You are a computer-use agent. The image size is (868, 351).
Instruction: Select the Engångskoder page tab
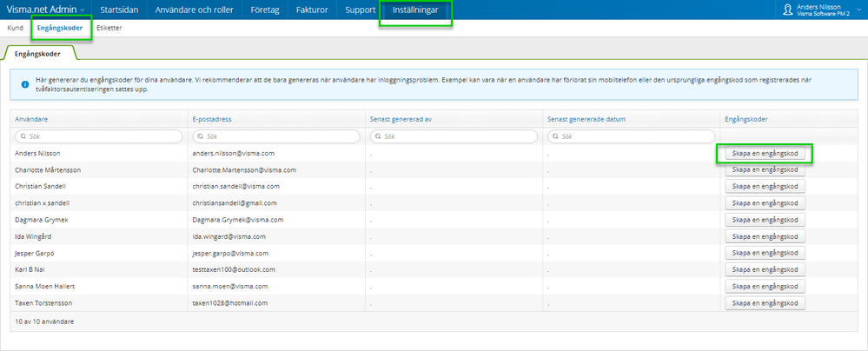[38, 54]
